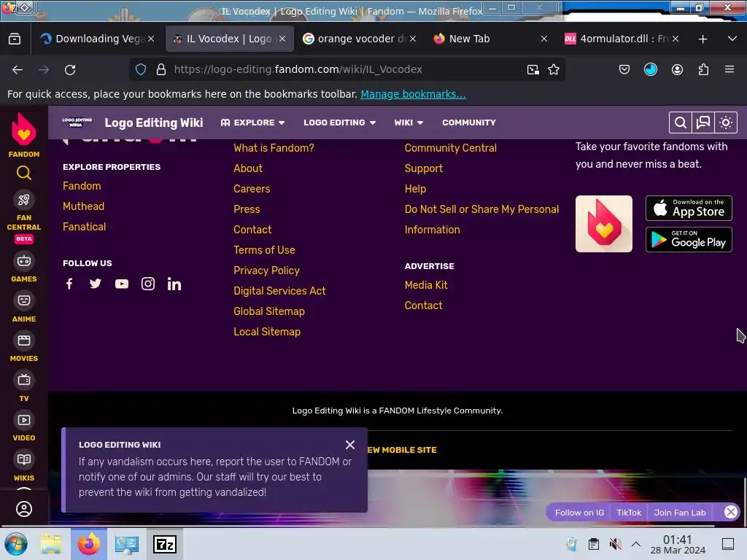
Task: Expand the Logo Editing dropdown menu
Action: click(340, 122)
